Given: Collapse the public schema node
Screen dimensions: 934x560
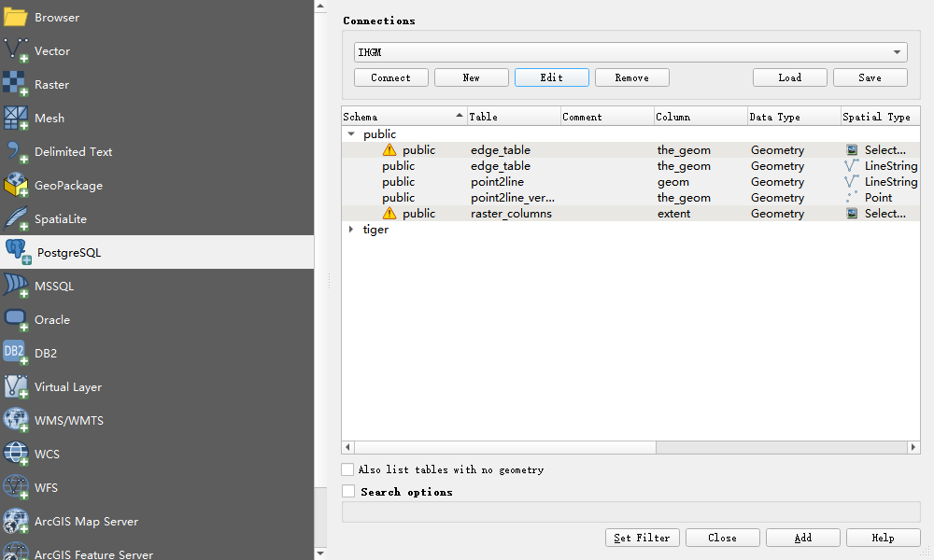Looking at the screenshot, I should click(x=351, y=134).
